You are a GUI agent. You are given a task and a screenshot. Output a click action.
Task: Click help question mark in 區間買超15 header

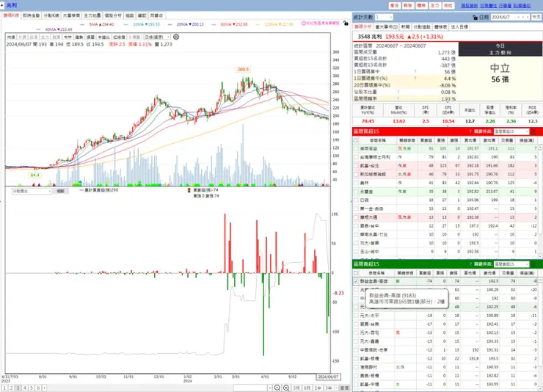(470, 131)
